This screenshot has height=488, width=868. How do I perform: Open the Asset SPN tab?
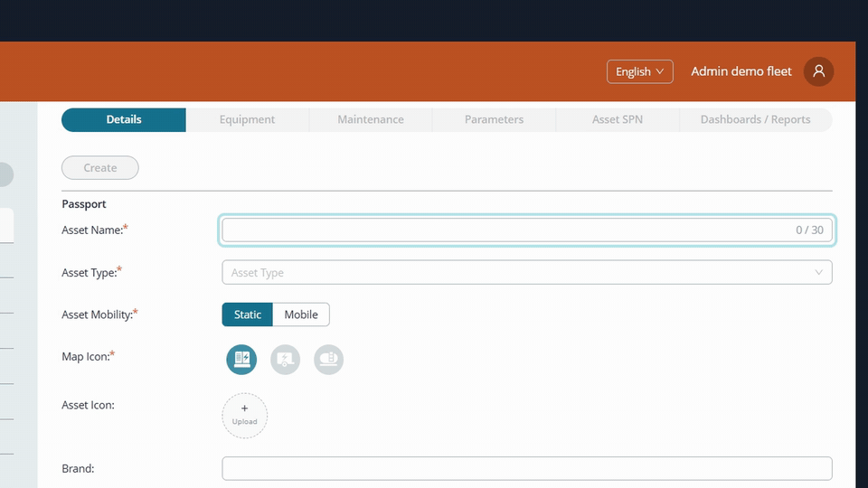(x=618, y=119)
